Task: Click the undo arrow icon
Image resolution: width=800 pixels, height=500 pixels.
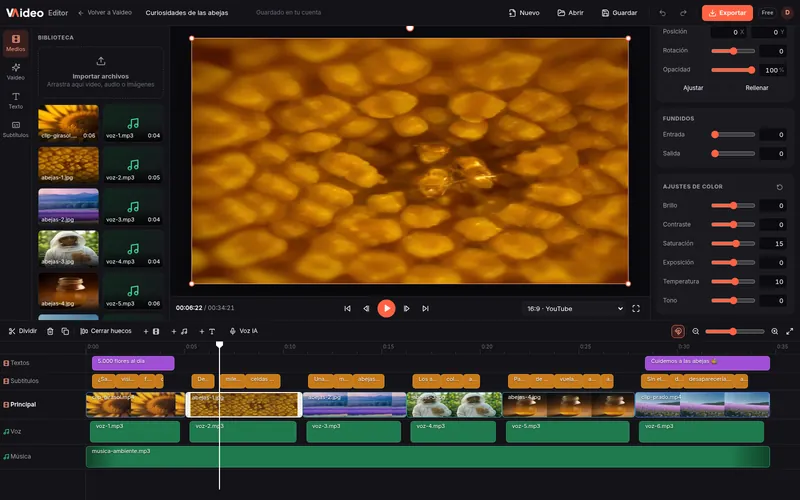Action: pyautogui.click(x=662, y=13)
